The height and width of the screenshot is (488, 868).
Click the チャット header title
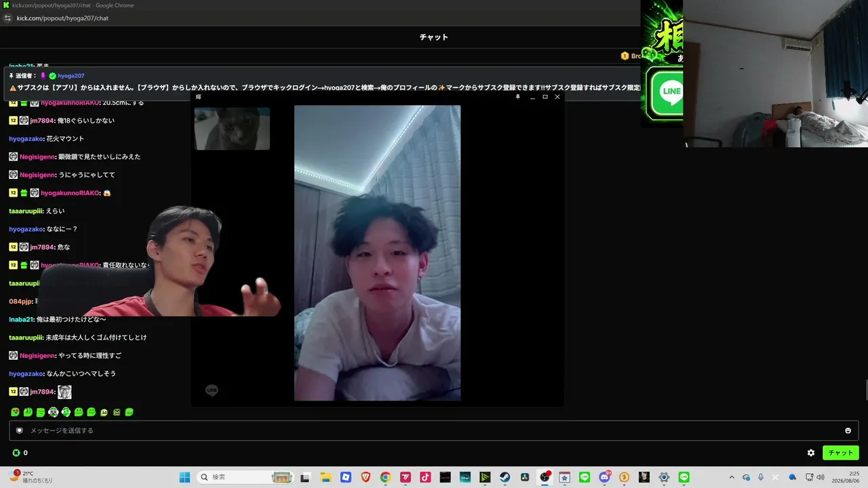pyautogui.click(x=434, y=37)
